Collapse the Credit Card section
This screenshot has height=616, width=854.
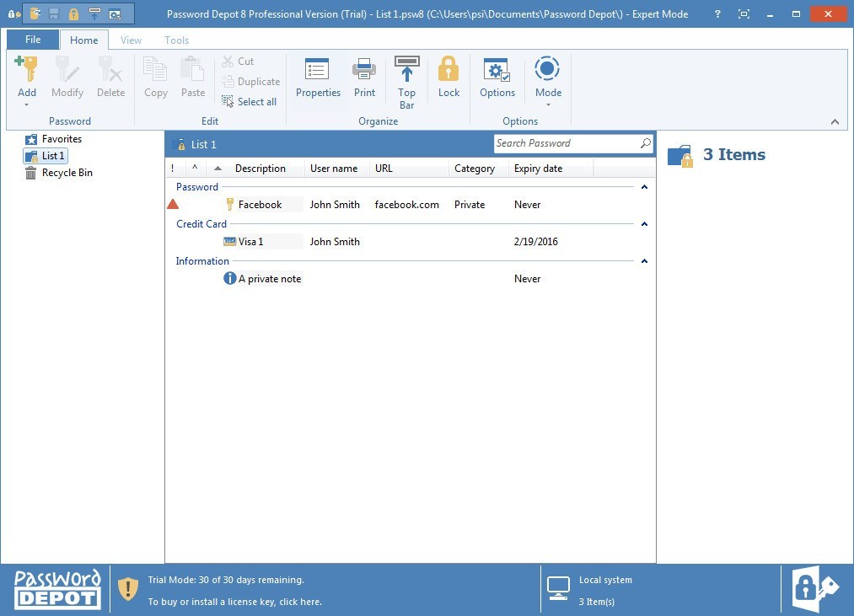click(x=643, y=223)
